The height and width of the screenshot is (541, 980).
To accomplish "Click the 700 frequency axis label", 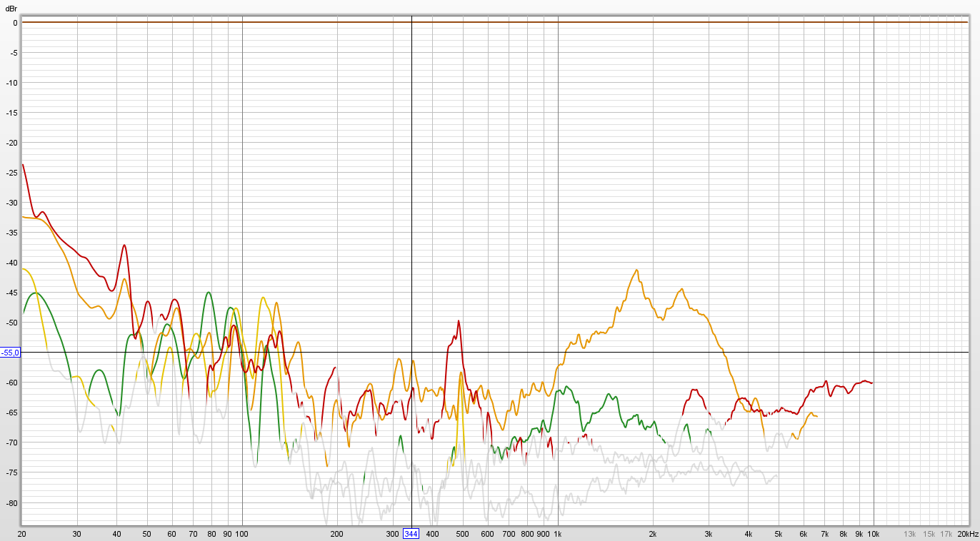I will tap(509, 534).
